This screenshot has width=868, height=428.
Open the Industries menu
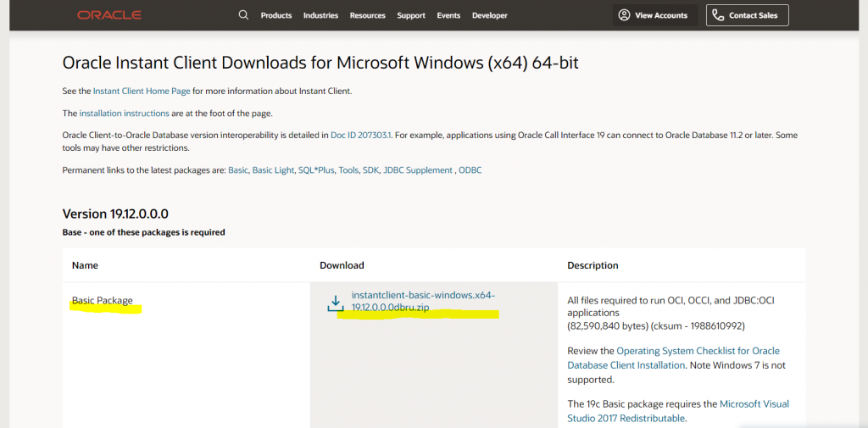320,15
